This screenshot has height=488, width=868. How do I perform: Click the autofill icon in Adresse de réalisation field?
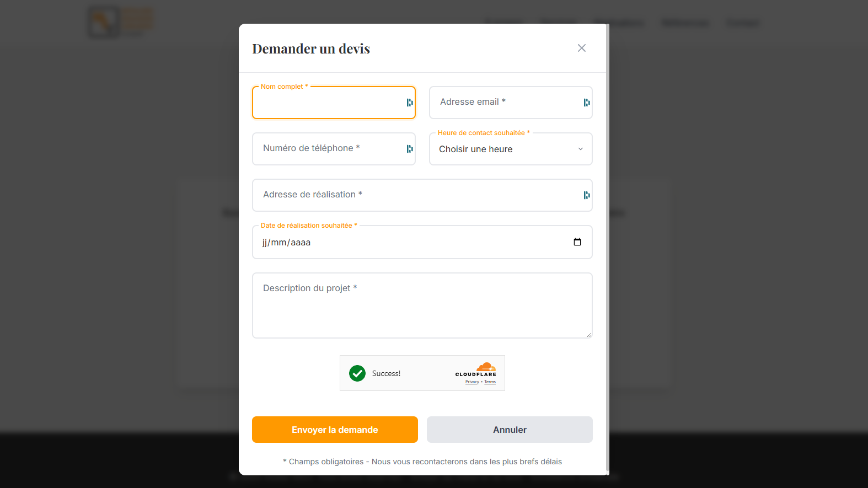(586, 195)
